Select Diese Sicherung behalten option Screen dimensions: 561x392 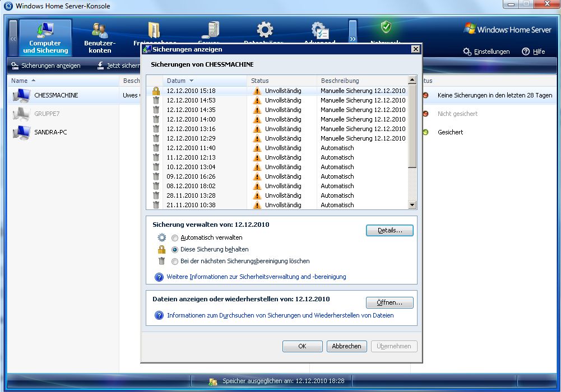[x=175, y=250]
